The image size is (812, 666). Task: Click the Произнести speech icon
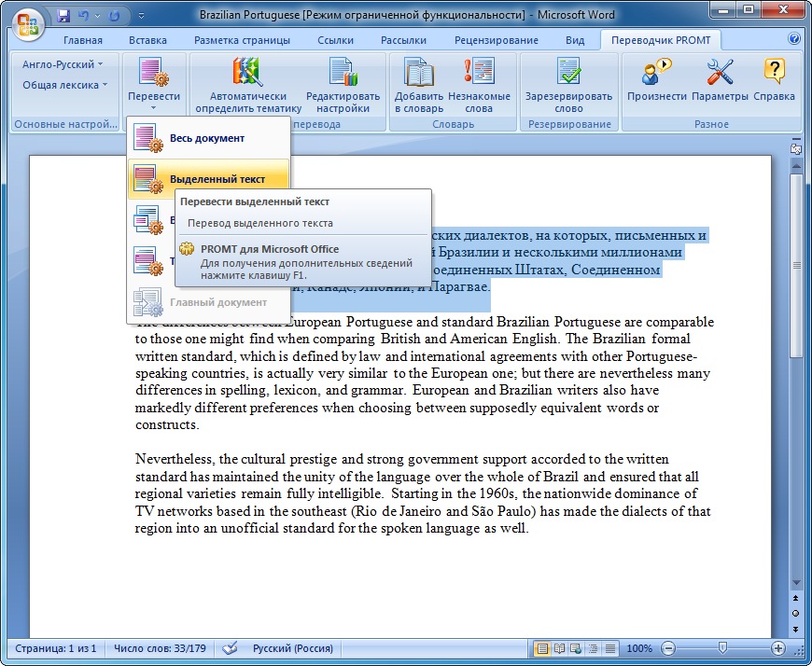(656, 73)
